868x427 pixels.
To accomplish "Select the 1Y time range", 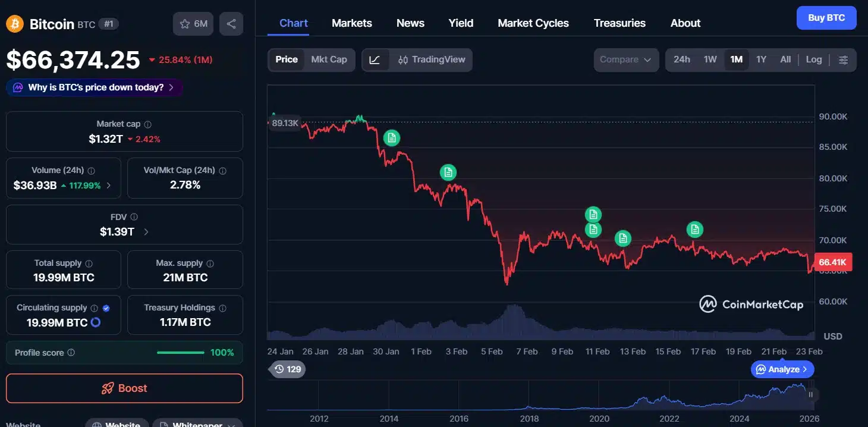I will click(x=761, y=59).
